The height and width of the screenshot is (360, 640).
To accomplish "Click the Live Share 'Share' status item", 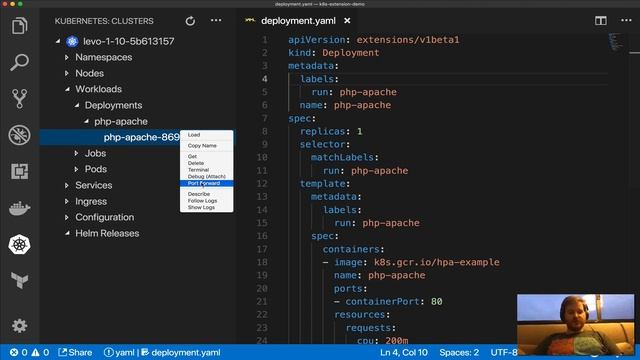I will pos(75,352).
